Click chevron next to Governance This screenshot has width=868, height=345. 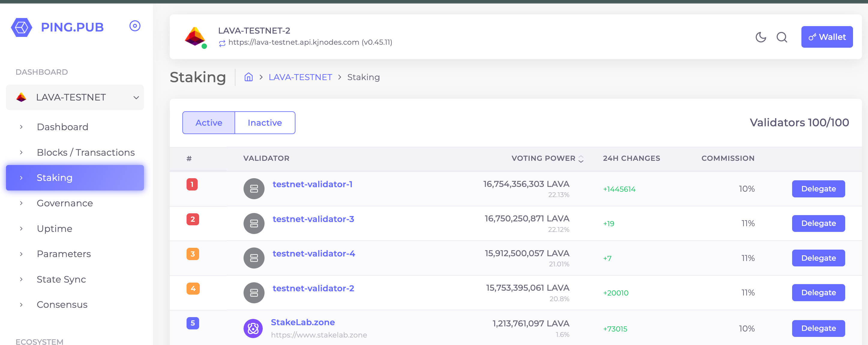pyautogui.click(x=21, y=203)
